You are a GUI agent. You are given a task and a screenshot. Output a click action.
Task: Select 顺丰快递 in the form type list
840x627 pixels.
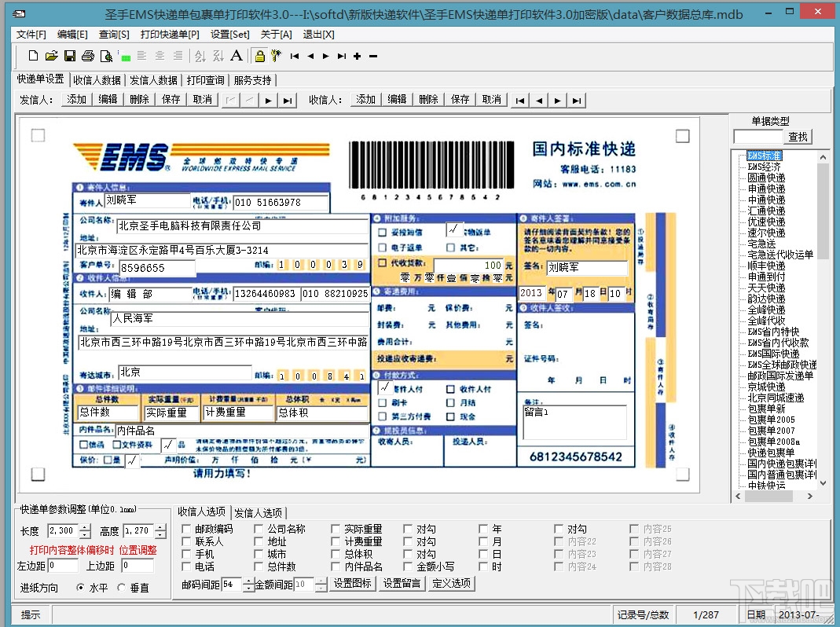click(x=766, y=266)
